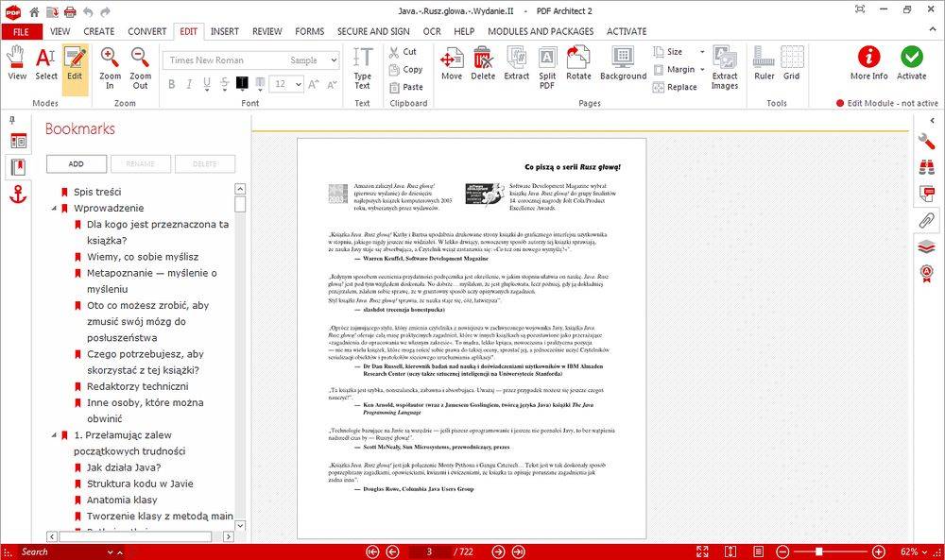This screenshot has width=945, height=560.
Task: Click the Zoom In tool
Action: [x=110, y=66]
